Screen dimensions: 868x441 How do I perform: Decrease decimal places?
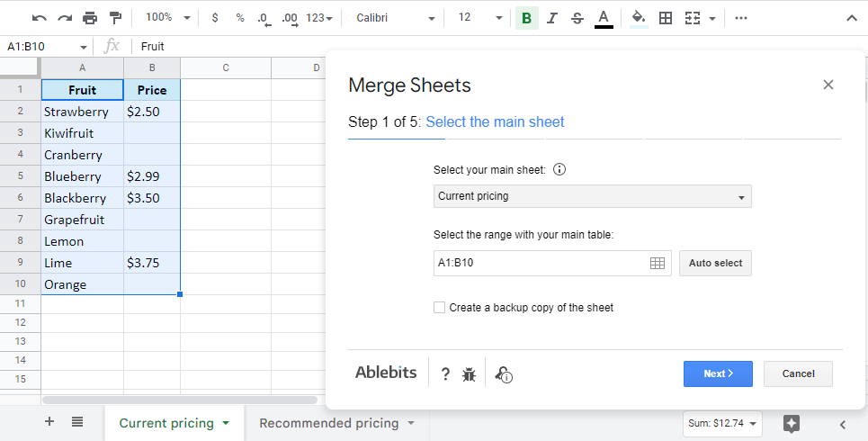pos(264,18)
